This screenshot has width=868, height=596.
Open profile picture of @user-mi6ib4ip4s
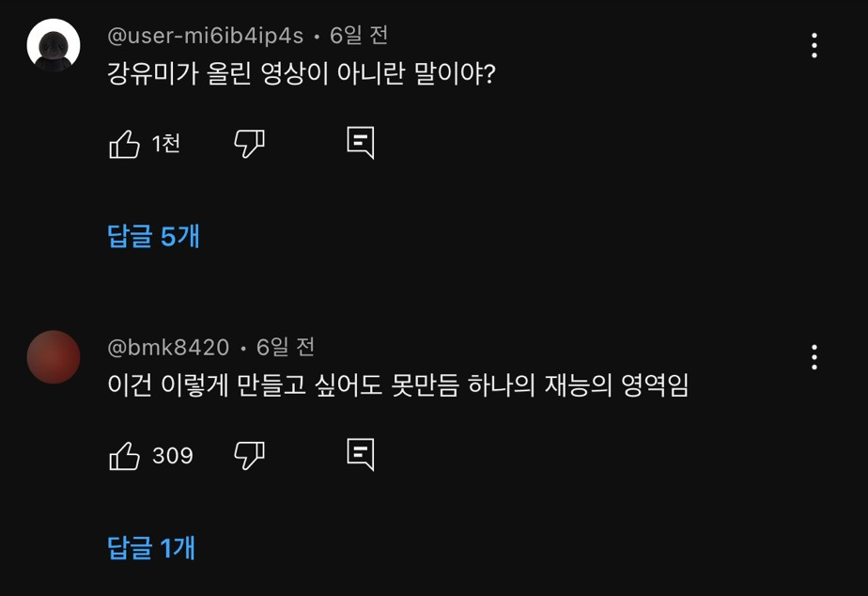(x=54, y=45)
